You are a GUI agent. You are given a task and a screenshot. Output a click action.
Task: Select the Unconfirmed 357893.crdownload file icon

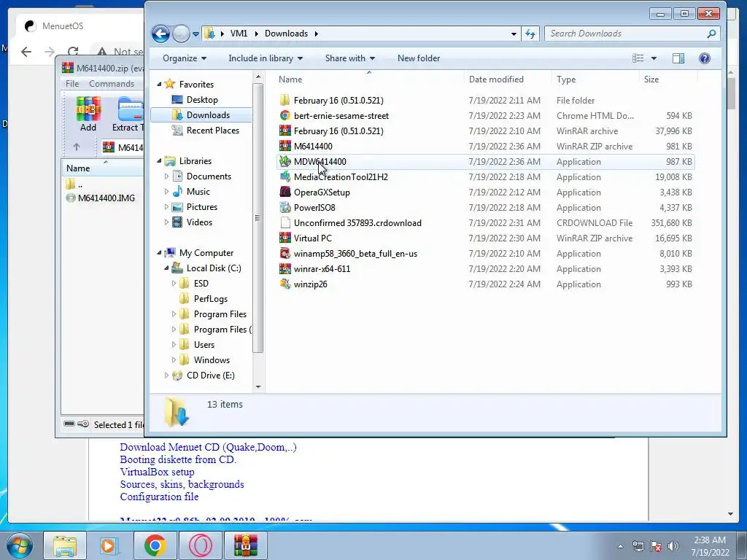[285, 223]
